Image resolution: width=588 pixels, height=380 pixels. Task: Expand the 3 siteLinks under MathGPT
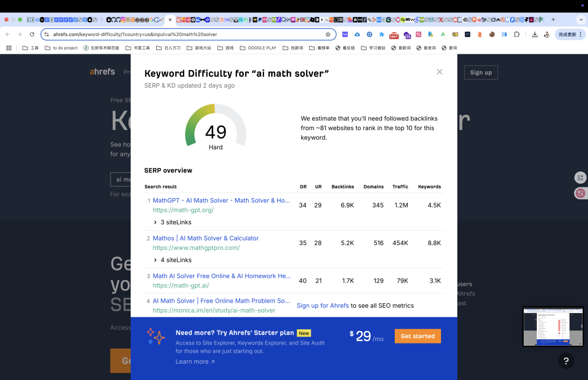pyautogui.click(x=173, y=222)
